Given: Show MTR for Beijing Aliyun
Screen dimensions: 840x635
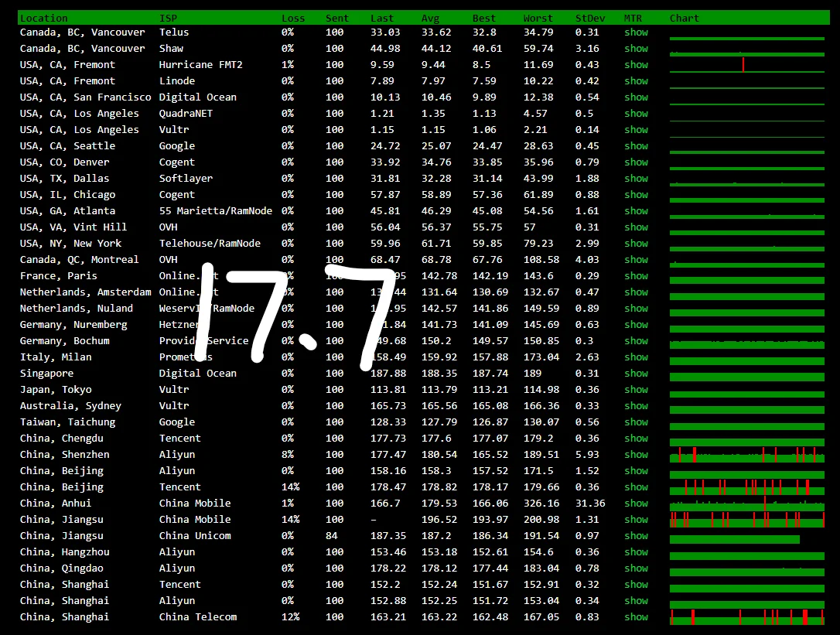Looking at the screenshot, I should 636,470.
